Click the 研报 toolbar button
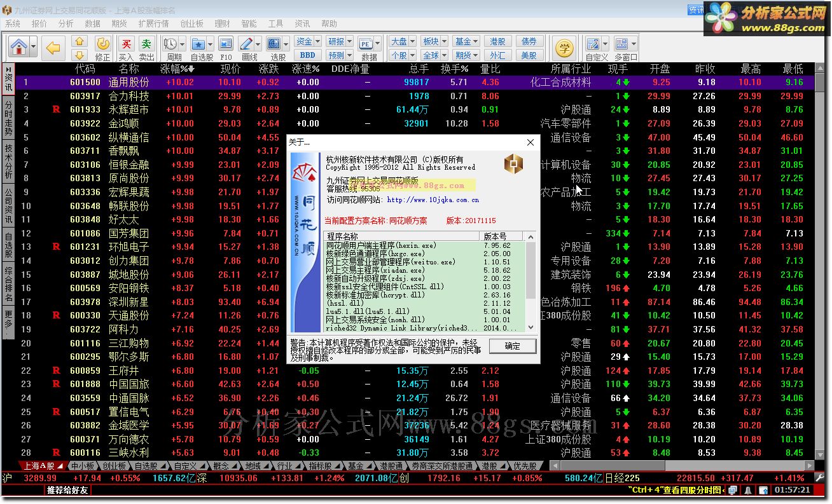This screenshot has height=504, width=832. click(x=336, y=41)
